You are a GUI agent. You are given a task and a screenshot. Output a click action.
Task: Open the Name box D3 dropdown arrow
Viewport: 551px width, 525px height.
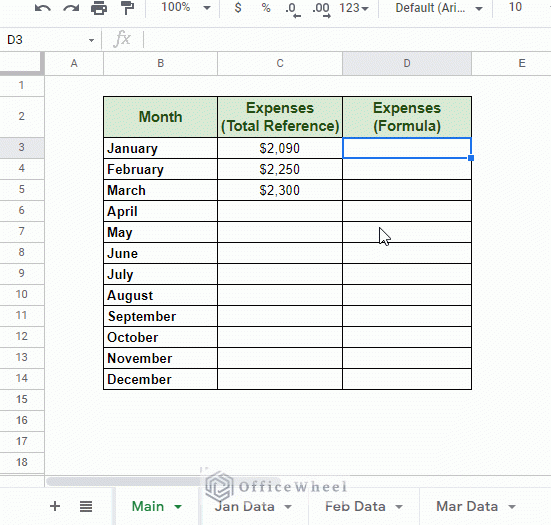click(91, 40)
